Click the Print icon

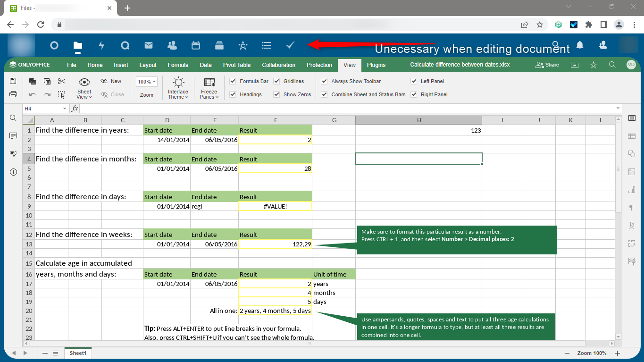(13, 93)
